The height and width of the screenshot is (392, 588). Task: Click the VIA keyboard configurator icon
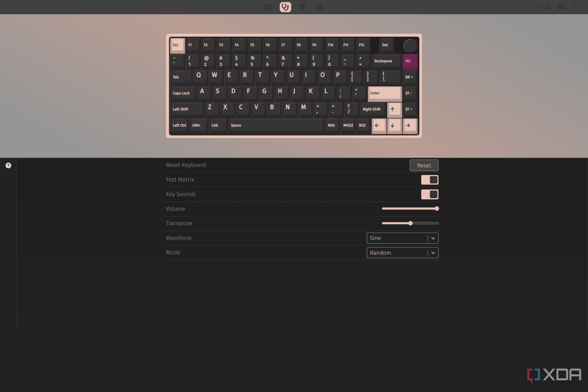coord(545,7)
